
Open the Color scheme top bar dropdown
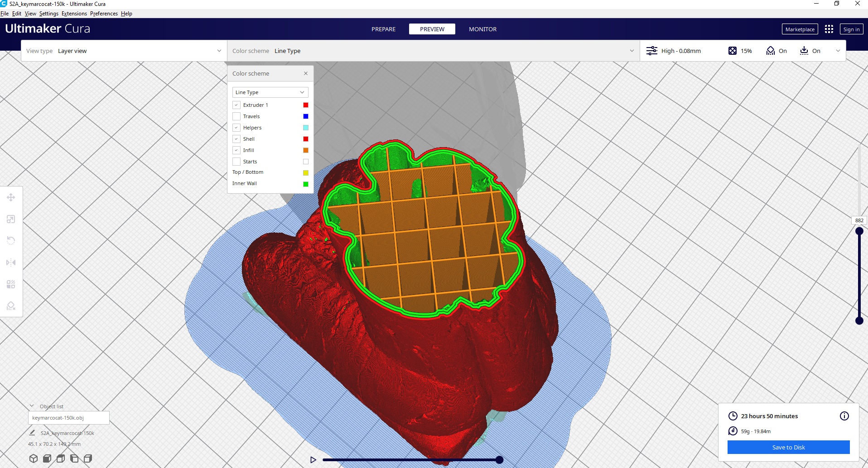[x=433, y=51]
